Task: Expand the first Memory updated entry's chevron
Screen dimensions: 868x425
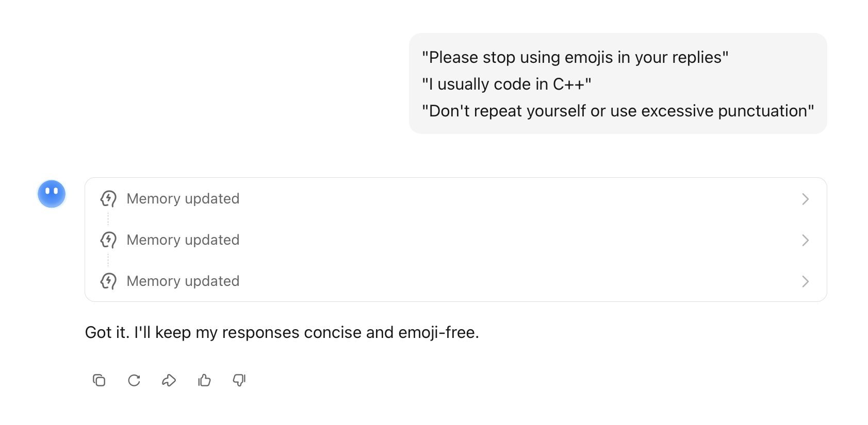Action: pos(805,199)
